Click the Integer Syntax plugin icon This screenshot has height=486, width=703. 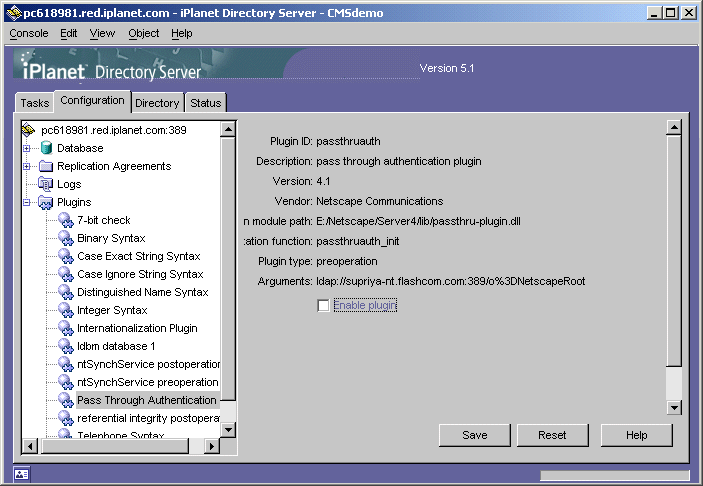coord(66,310)
